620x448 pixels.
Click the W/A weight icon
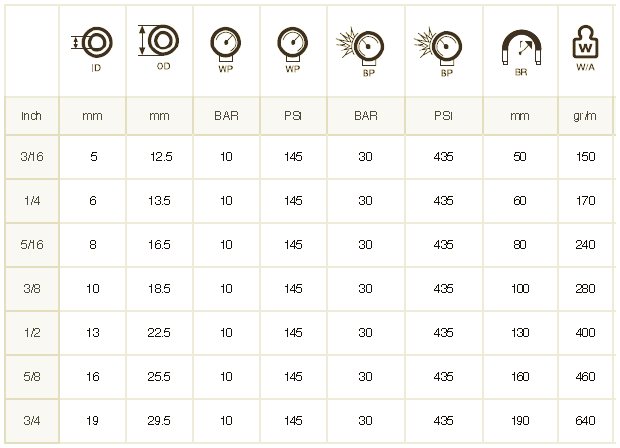click(585, 42)
